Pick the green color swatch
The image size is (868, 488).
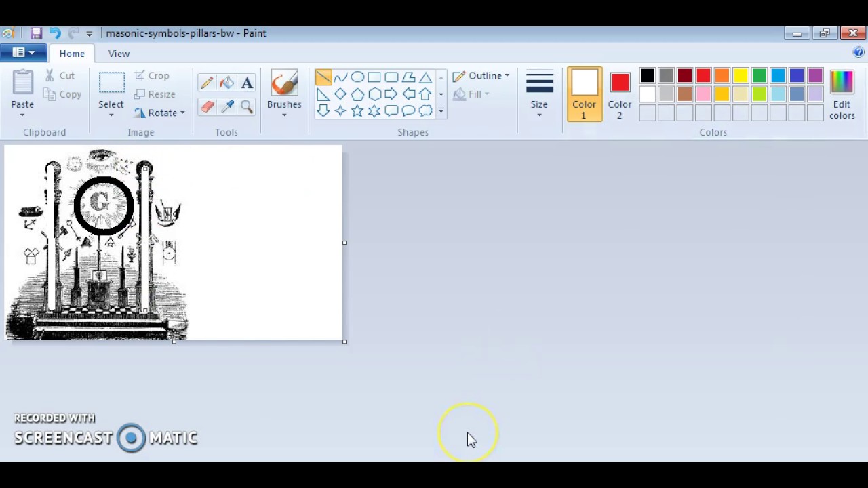tap(759, 77)
